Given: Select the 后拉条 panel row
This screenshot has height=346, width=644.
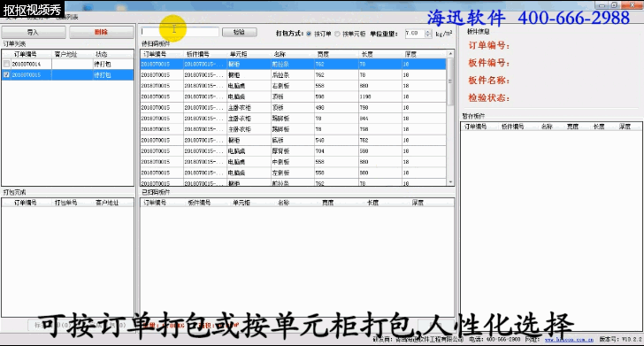Looking at the screenshot, I should pos(294,75).
